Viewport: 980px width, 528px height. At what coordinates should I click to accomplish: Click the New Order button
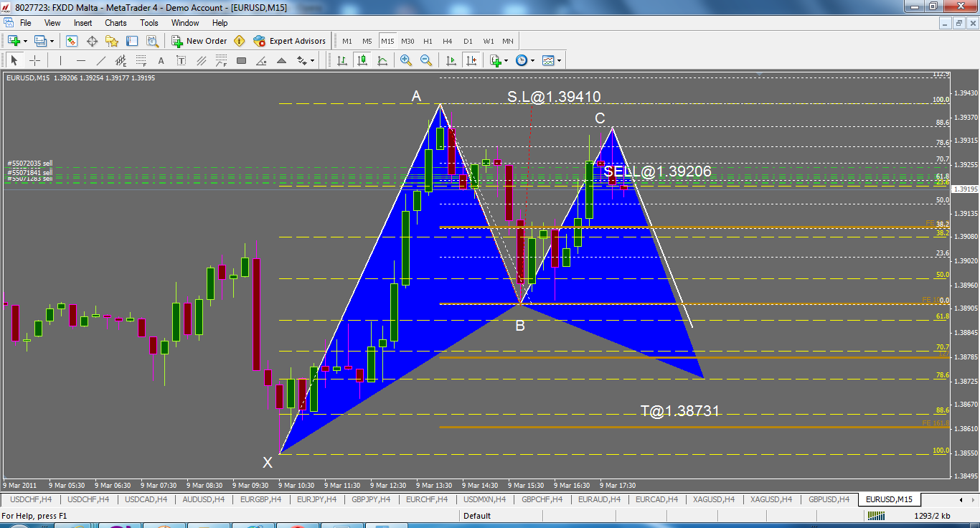pos(199,41)
